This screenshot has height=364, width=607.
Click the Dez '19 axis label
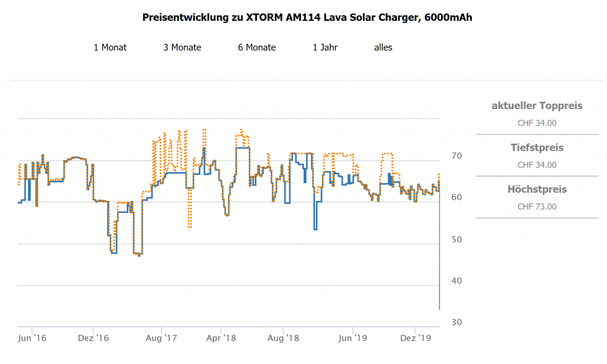point(416,339)
